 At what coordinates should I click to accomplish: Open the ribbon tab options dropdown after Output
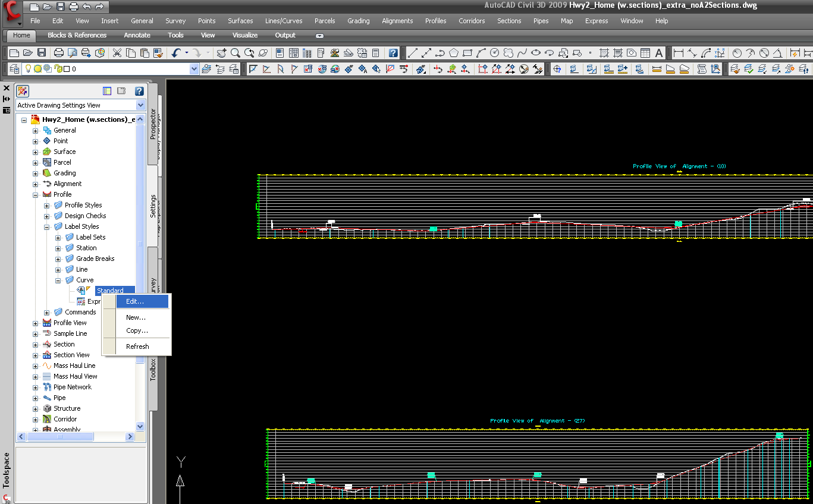pos(320,36)
